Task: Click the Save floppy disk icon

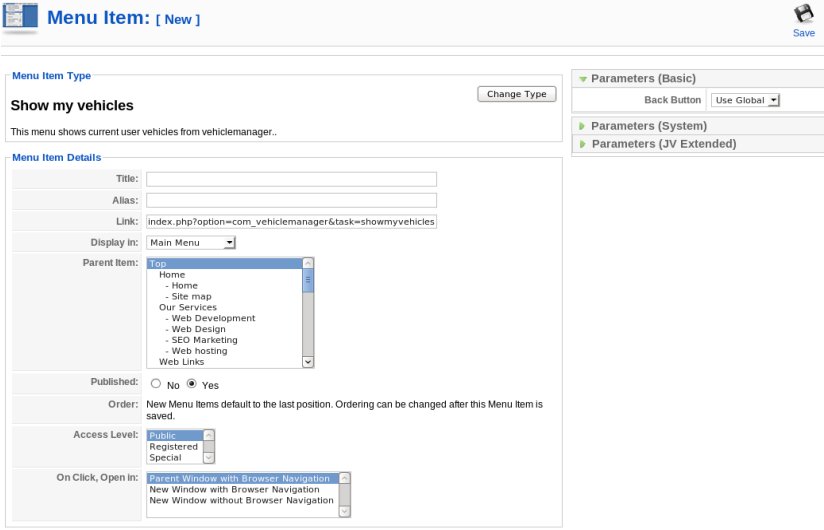Action: [x=804, y=13]
